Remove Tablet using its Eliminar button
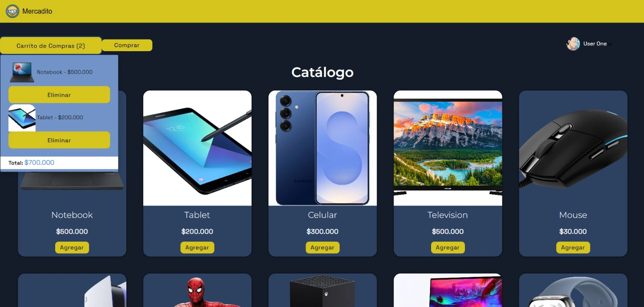The height and width of the screenshot is (307, 644). (59, 140)
